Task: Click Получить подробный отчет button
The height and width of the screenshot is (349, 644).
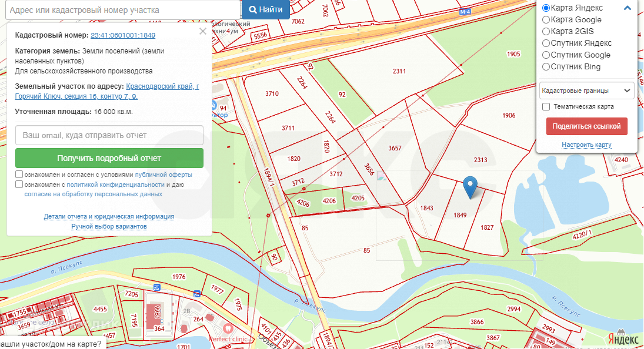Action: point(109,158)
